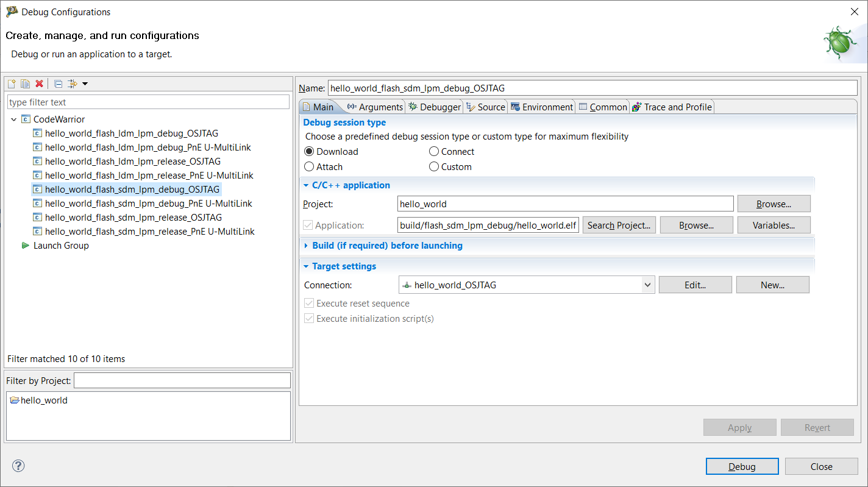Image resolution: width=868 pixels, height=487 pixels.
Task: Delete selected configuration with red X icon
Action: tap(39, 84)
